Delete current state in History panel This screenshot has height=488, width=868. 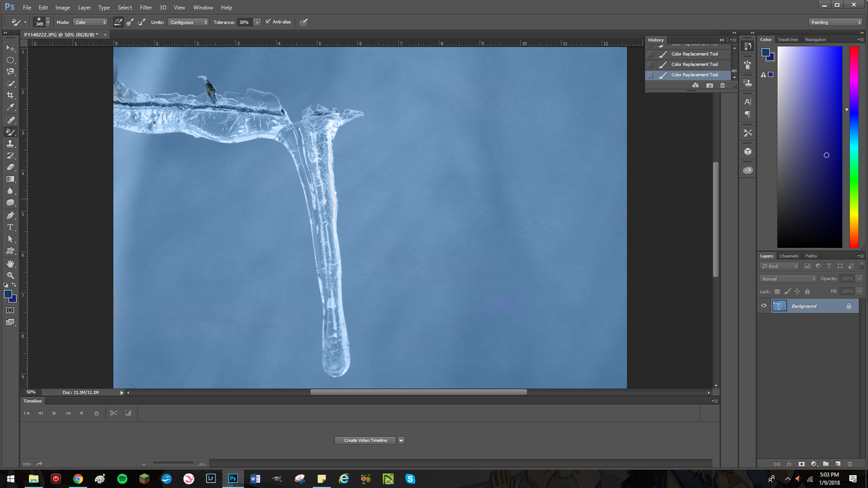tap(722, 85)
